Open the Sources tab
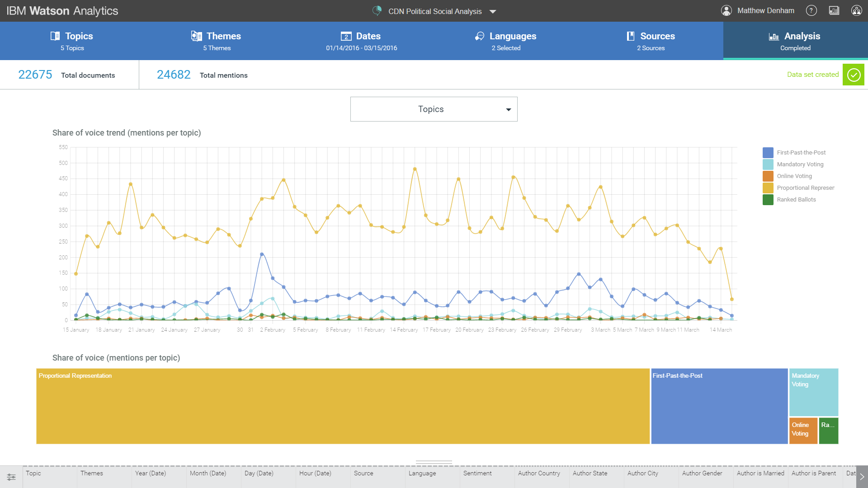 [x=651, y=41]
